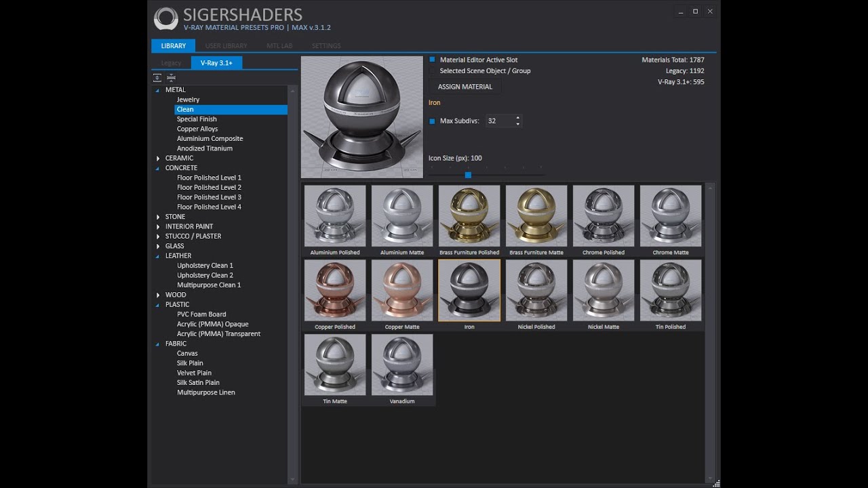Choose Selected Scene Object / Group option
This screenshot has height=488, width=868.
pos(433,70)
